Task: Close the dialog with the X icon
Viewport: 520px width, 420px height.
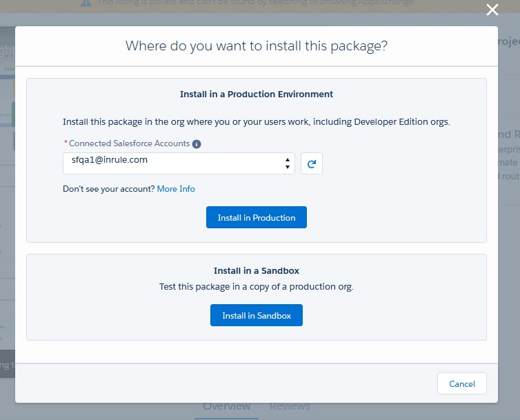Action: (492, 10)
